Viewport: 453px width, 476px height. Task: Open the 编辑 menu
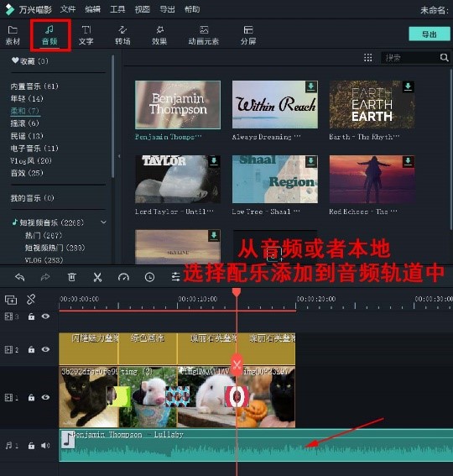(x=92, y=9)
